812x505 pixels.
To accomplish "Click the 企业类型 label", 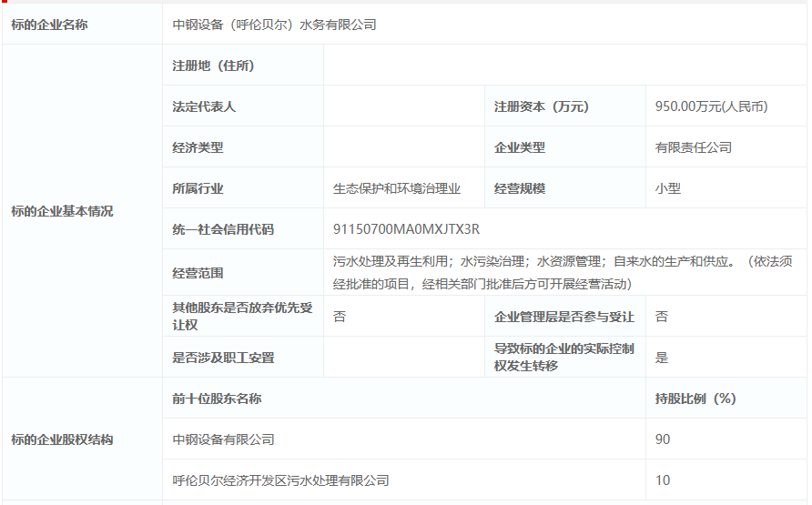I will click(x=520, y=147).
